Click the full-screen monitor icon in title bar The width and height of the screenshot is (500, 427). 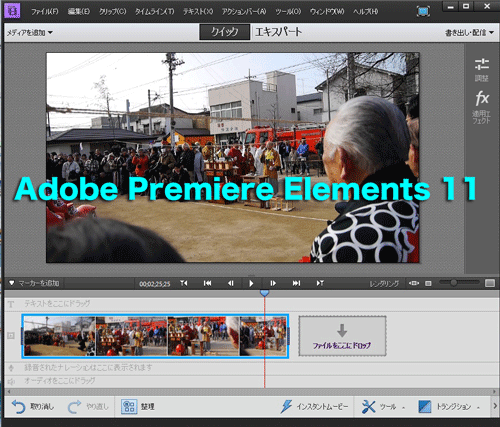(x=423, y=12)
